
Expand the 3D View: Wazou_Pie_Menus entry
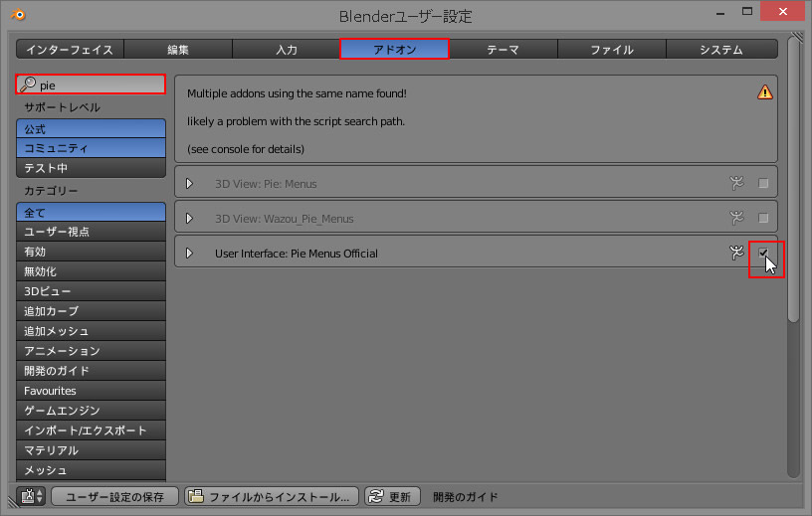click(189, 219)
